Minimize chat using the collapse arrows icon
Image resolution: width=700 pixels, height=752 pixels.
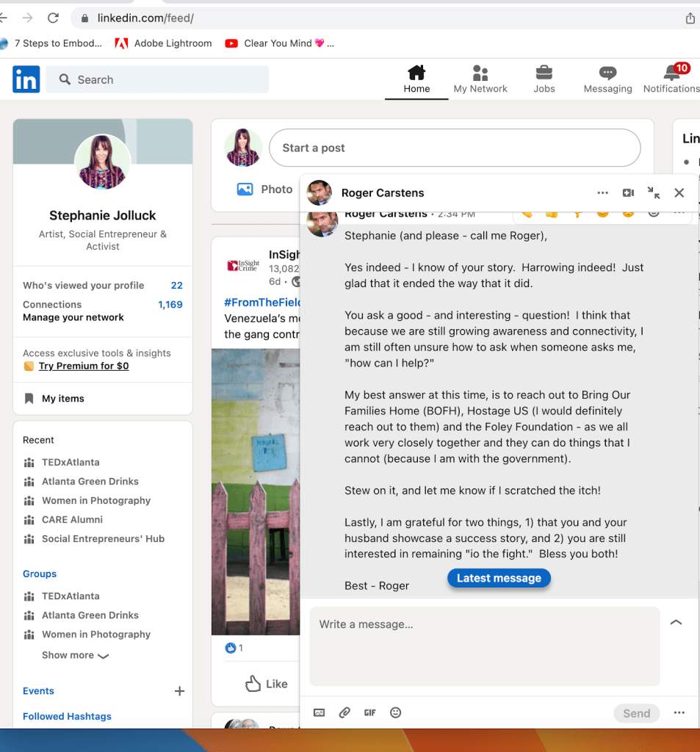tap(653, 193)
